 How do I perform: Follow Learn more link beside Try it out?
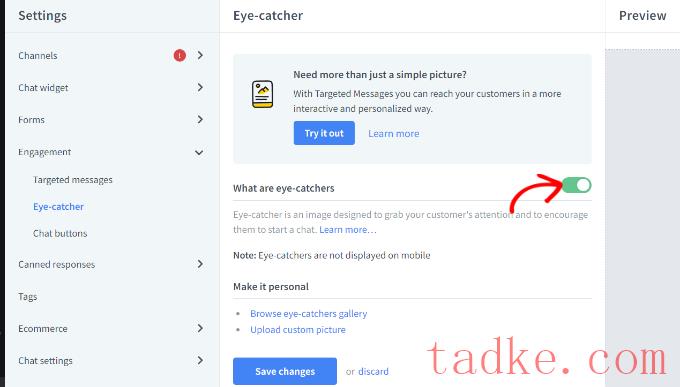click(x=394, y=134)
